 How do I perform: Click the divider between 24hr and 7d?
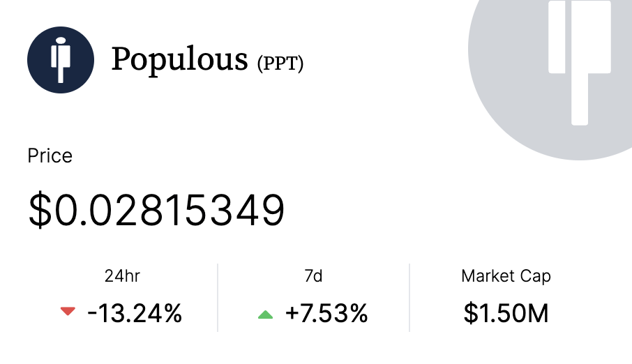coord(218,298)
